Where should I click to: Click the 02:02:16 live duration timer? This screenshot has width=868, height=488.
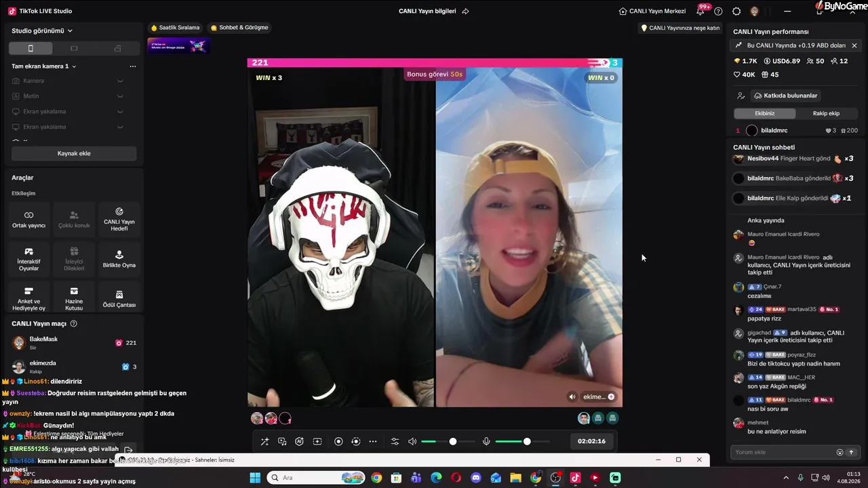point(591,441)
